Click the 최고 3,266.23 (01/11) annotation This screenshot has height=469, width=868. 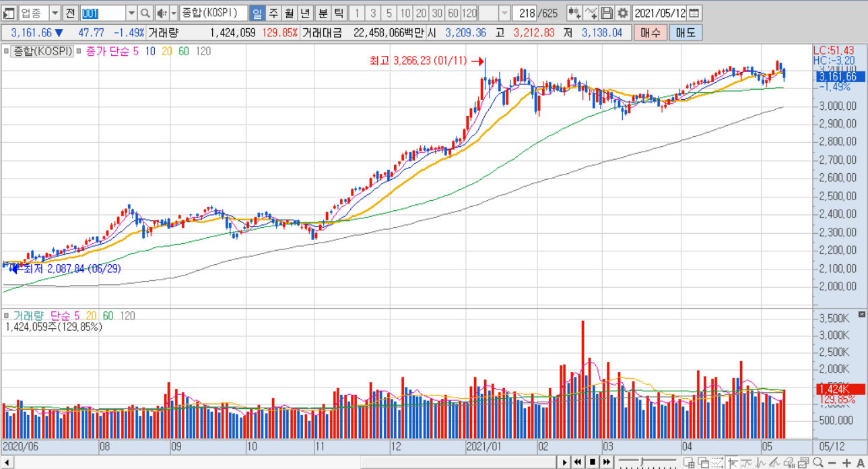[418, 61]
